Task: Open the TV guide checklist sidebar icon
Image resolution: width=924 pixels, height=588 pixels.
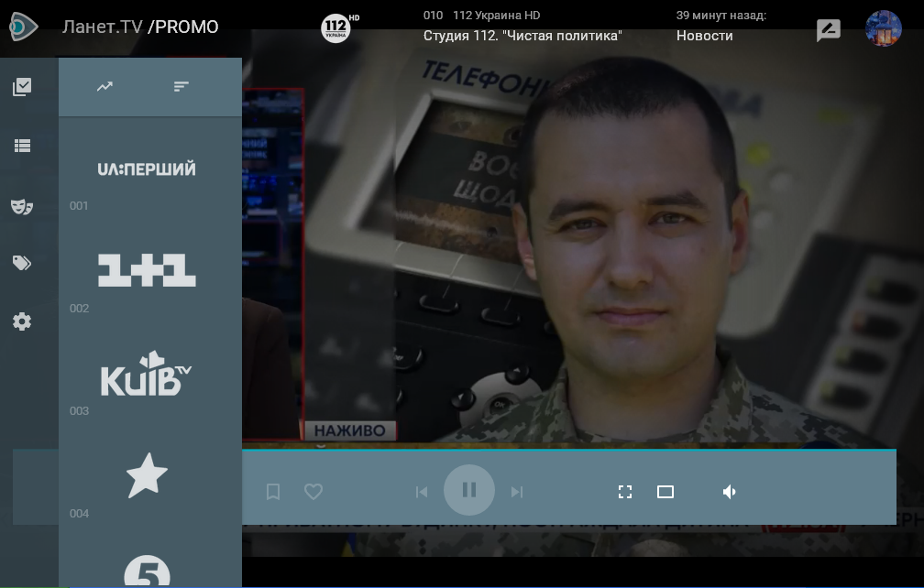Action: (x=22, y=87)
